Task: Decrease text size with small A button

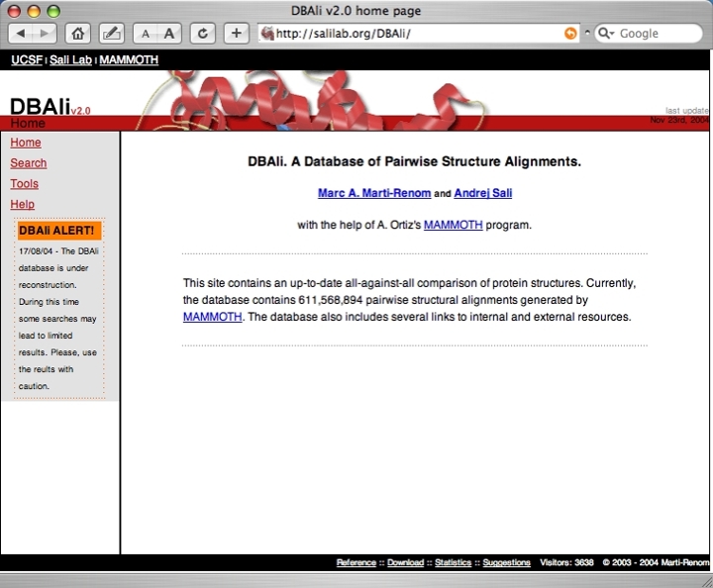Action: (x=145, y=34)
